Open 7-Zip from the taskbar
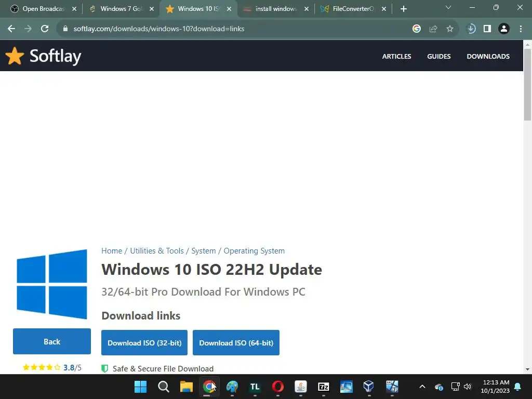This screenshot has width=532, height=399. [x=323, y=387]
